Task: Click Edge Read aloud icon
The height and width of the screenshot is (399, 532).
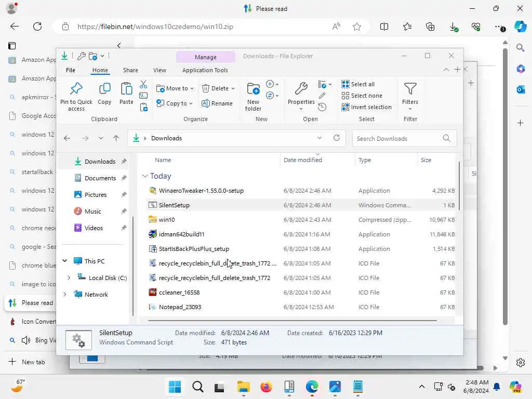Action: pos(336,26)
